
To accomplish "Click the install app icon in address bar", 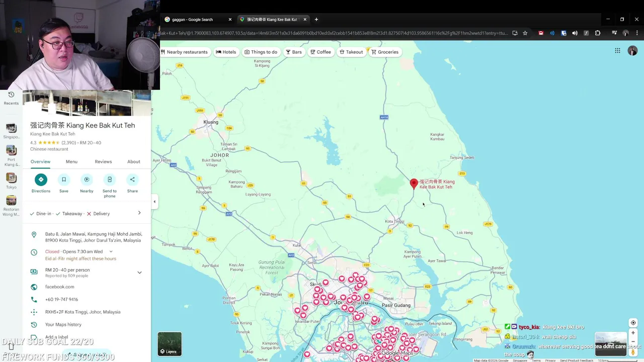I will click(515, 33).
